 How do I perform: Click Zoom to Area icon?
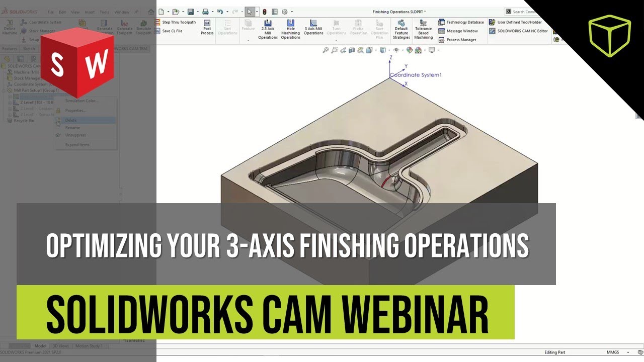pos(335,50)
